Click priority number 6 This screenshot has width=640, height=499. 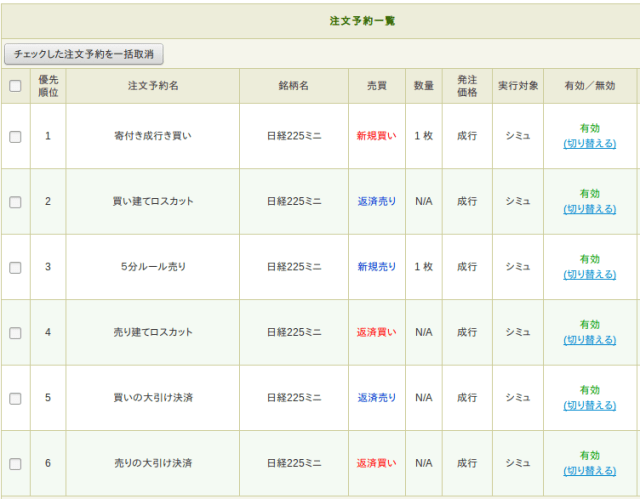point(48,463)
